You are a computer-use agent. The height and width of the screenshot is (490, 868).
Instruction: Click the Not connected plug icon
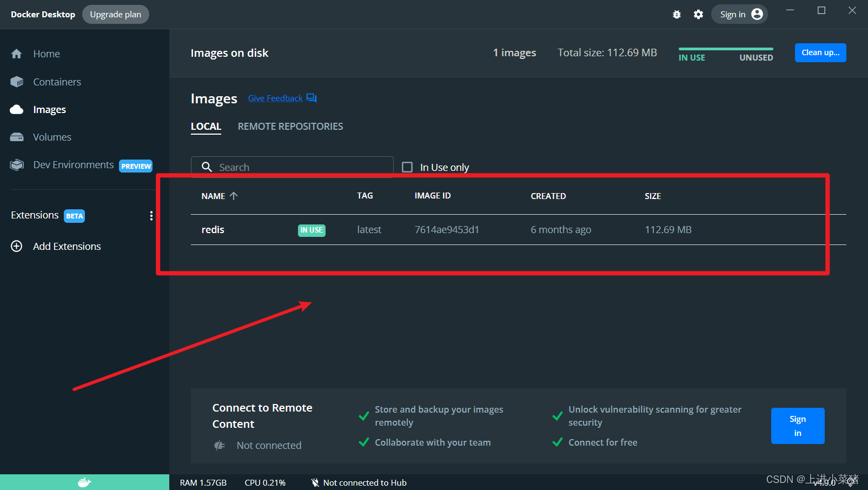pyautogui.click(x=219, y=445)
